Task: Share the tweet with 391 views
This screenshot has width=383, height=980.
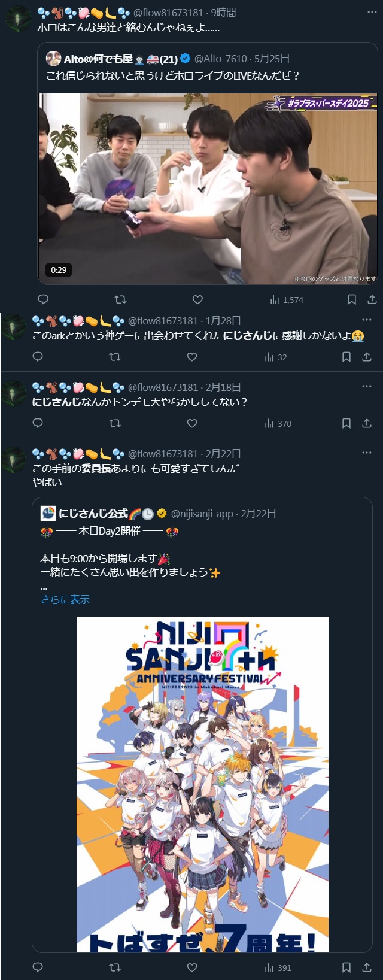Action: click(367, 967)
